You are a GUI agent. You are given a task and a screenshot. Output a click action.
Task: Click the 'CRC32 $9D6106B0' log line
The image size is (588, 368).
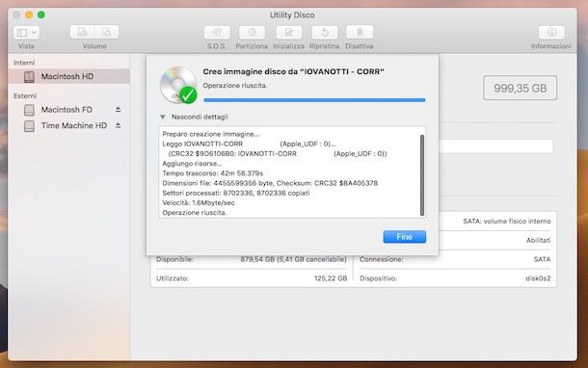(277, 153)
